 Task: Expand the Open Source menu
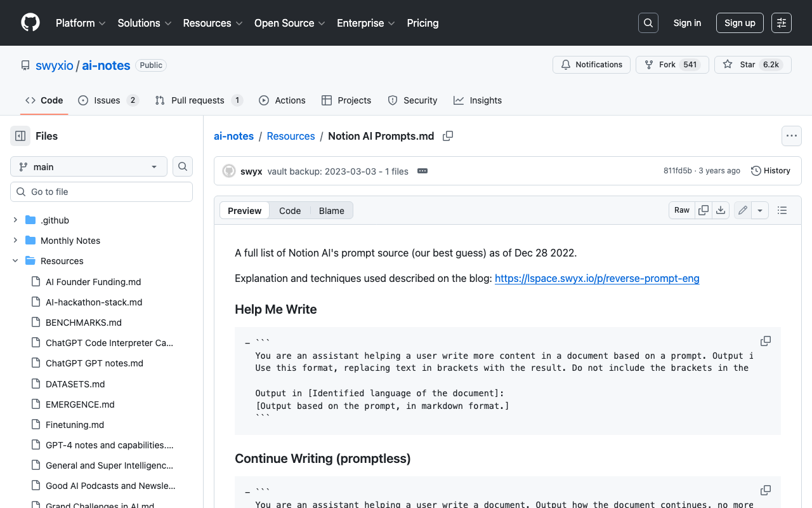pos(289,23)
